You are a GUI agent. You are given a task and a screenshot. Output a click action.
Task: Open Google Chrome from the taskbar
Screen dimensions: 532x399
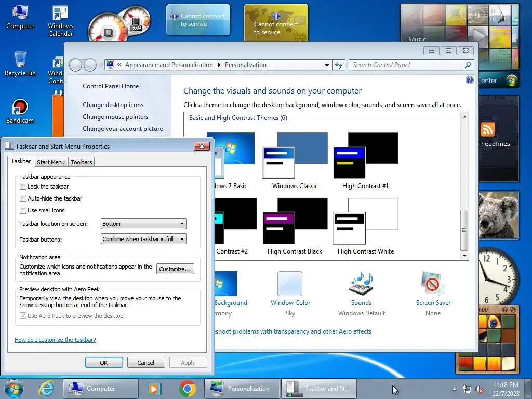188,389
